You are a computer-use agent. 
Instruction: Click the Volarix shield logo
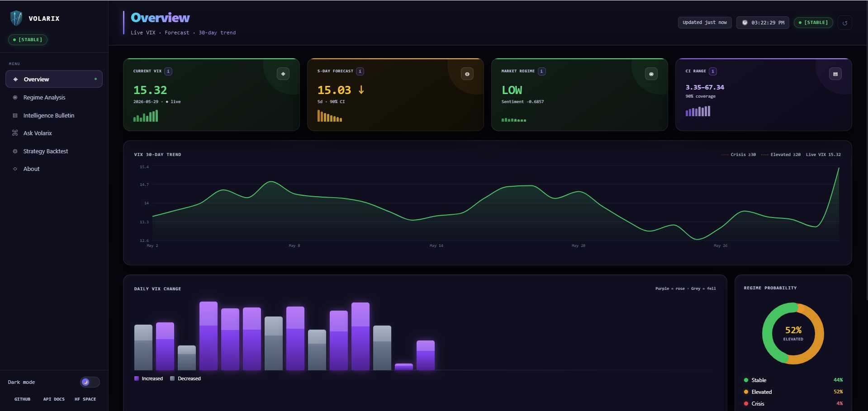16,18
